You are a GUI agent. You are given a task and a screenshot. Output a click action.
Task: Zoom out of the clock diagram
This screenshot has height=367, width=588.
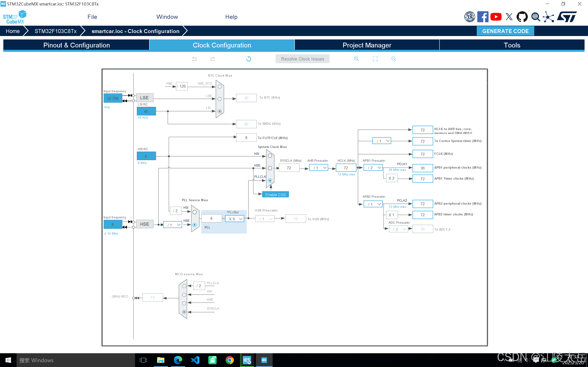click(394, 59)
